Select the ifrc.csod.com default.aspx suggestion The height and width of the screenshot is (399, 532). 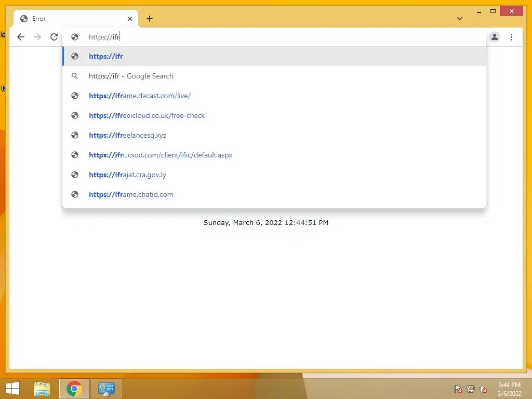(274, 155)
